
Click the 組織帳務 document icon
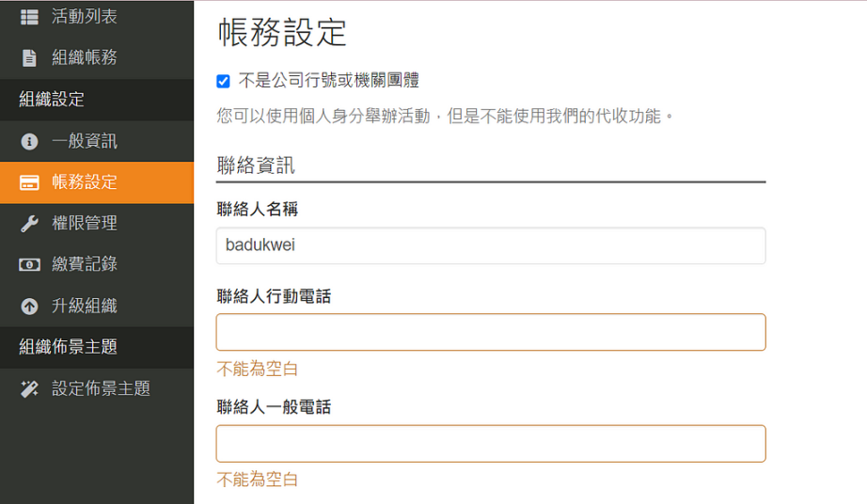point(29,58)
